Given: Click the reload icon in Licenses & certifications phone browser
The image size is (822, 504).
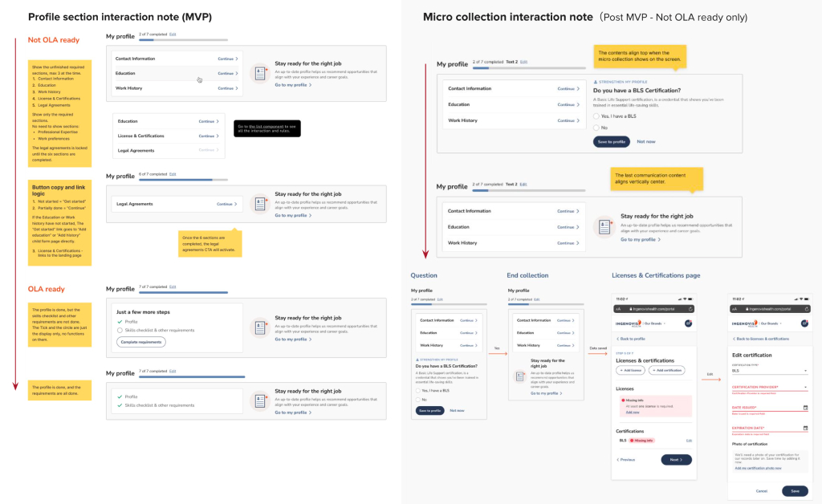Looking at the screenshot, I should point(690,309).
